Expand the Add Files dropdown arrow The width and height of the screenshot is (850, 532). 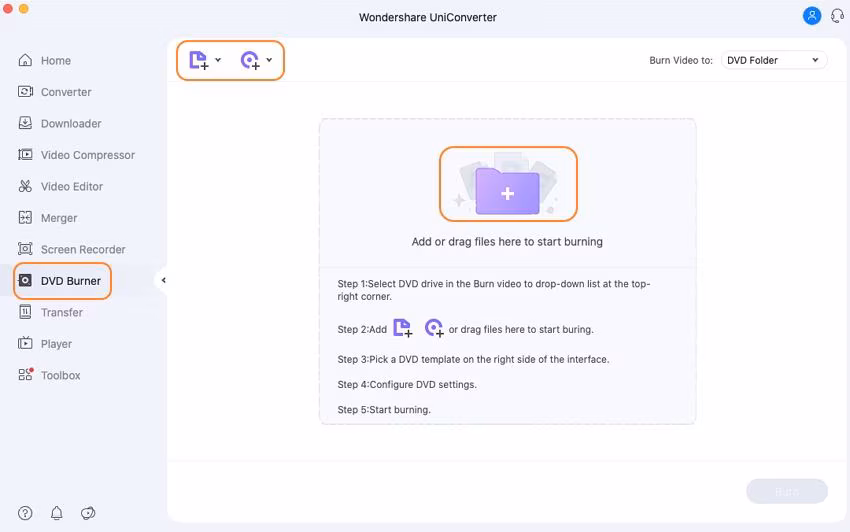[x=218, y=60]
